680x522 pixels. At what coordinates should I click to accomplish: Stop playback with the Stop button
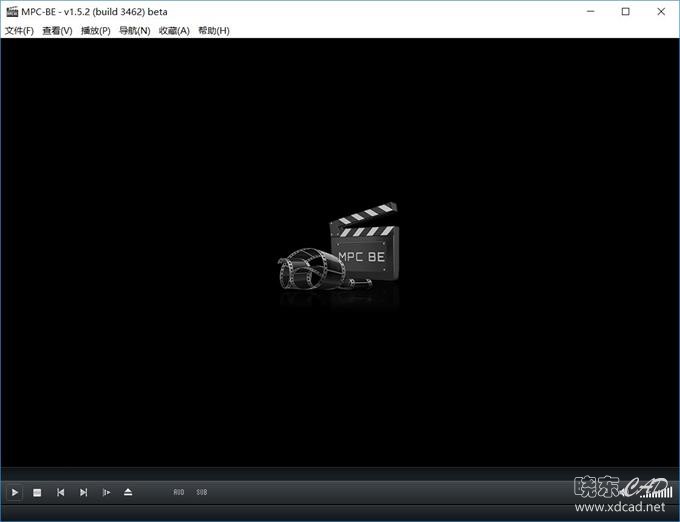coord(37,492)
